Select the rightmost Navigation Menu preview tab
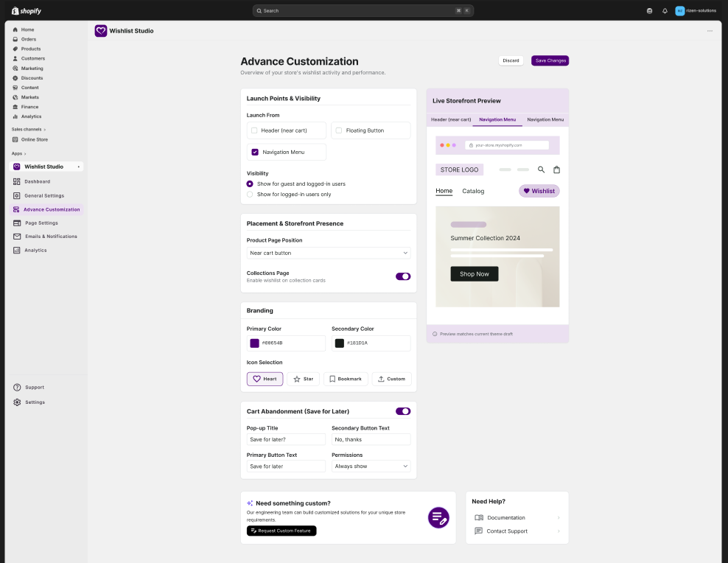728x563 pixels. click(545, 119)
